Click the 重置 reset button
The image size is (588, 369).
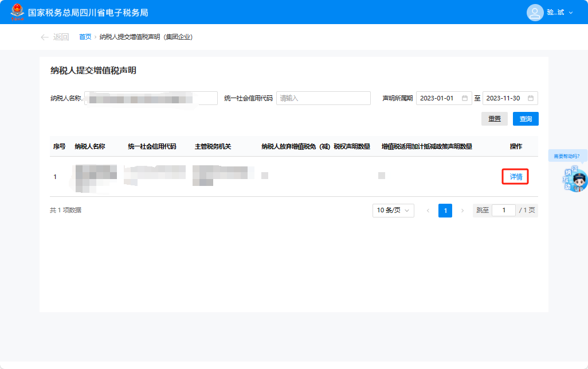[x=494, y=119]
